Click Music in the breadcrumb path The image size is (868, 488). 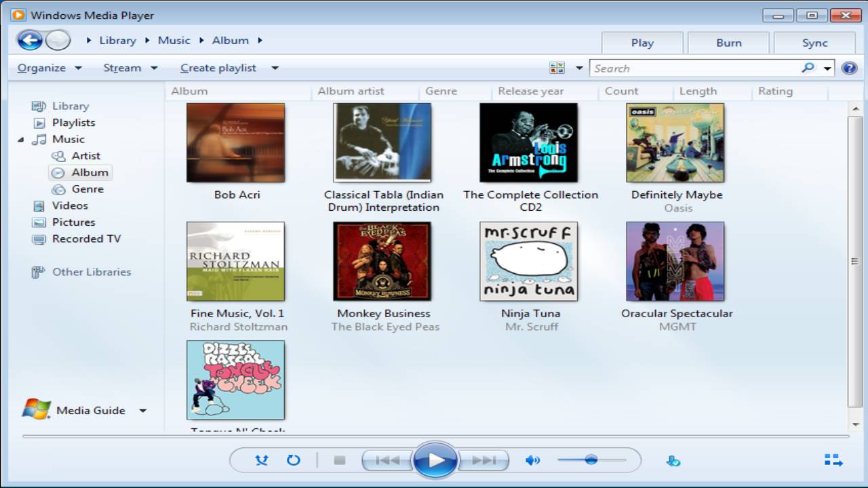(x=174, y=41)
